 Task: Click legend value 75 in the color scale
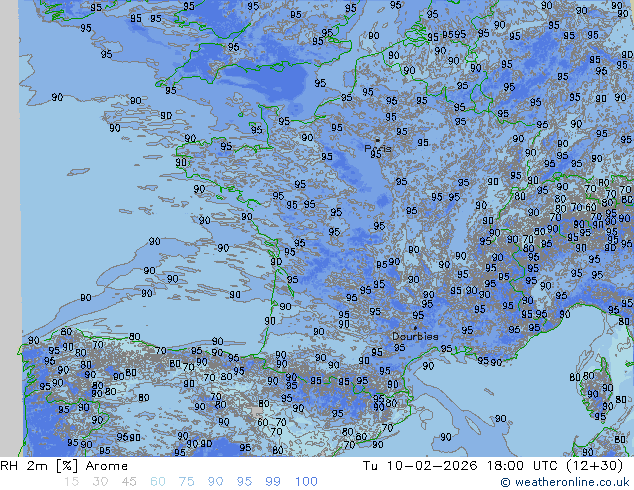tap(187, 482)
